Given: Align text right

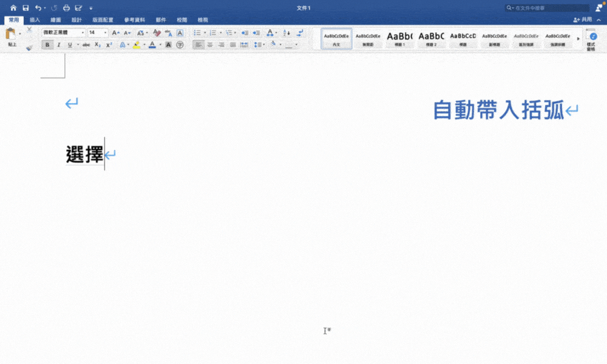Looking at the screenshot, I should pyautogui.click(x=221, y=45).
